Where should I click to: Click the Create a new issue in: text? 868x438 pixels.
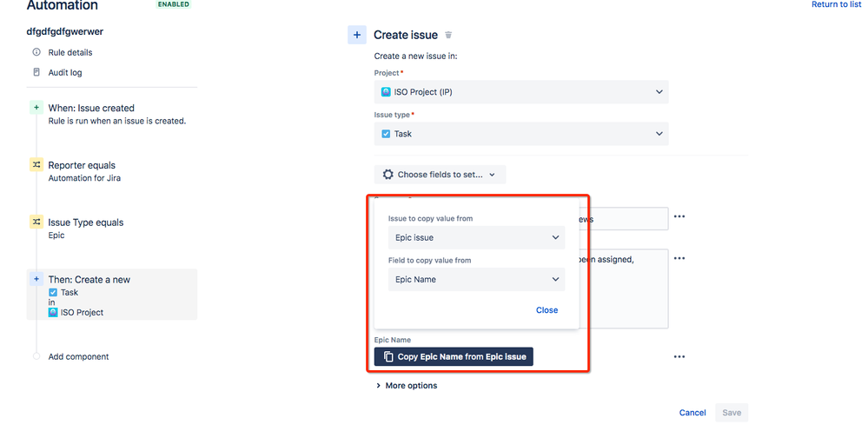pyautogui.click(x=415, y=56)
